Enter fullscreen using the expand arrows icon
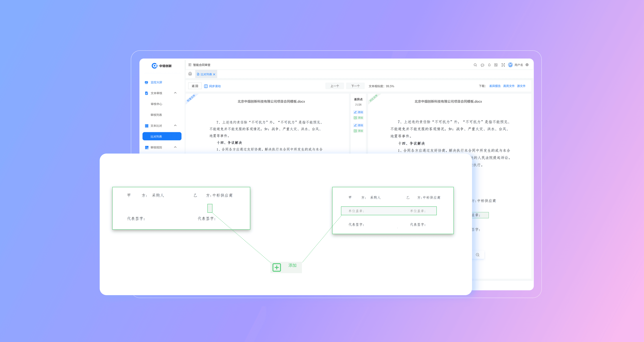The height and width of the screenshot is (342, 644). tap(503, 65)
